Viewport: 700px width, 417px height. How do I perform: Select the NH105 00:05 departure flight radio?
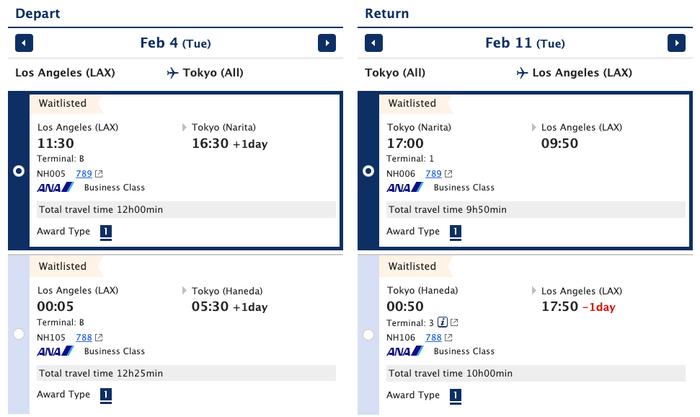[x=19, y=334]
